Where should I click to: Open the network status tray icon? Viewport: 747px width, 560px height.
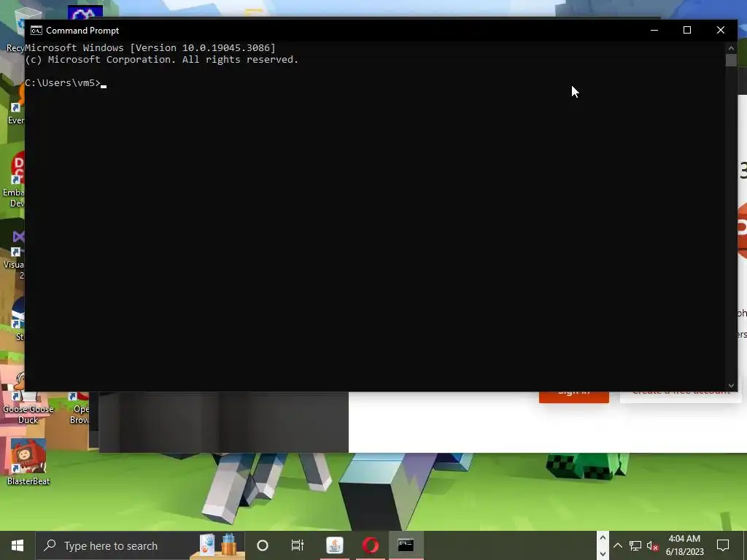coord(635,545)
